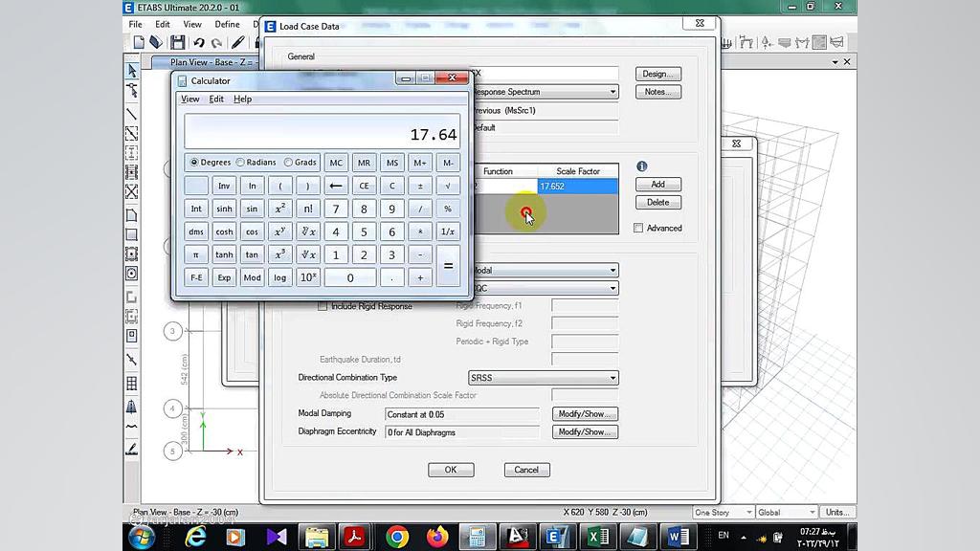Click the Undo arrow in ETABS toolbar
The width and height of the screenshot is (980, 551).
(x=199, y=42)
